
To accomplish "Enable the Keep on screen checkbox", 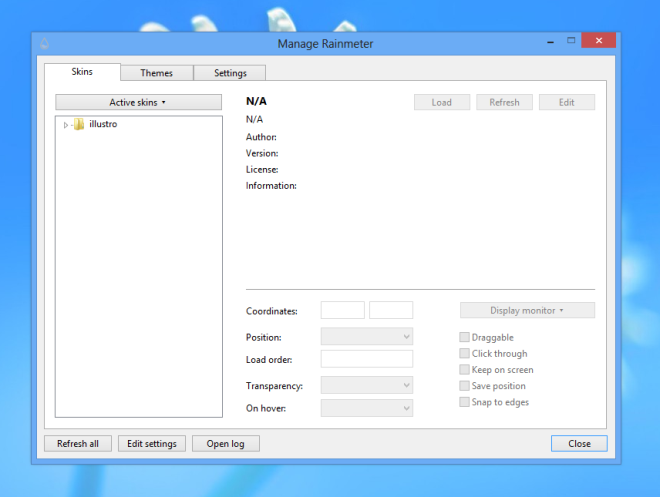I will (x=464, y=369).
